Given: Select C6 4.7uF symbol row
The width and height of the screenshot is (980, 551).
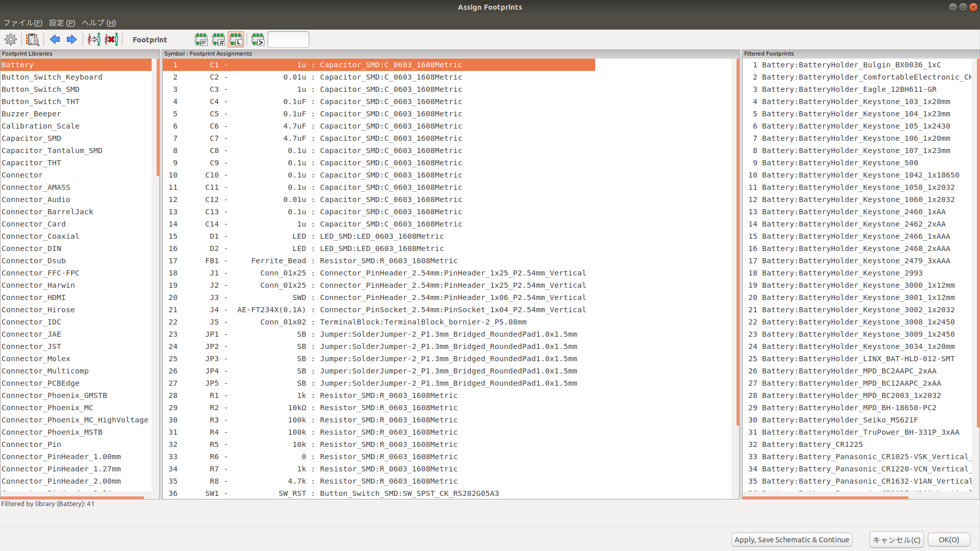Looking at the screenshot, I should pyautogui.click(x=379, y=126).
